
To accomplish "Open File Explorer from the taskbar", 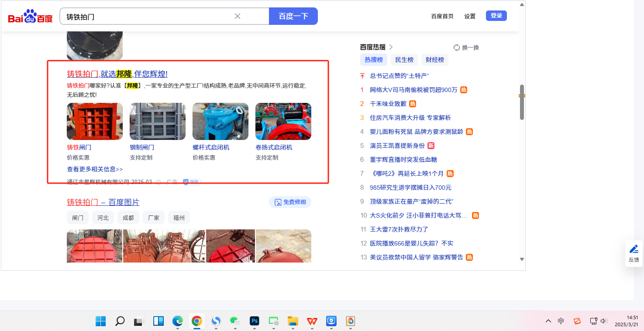I will pos(293,321).
